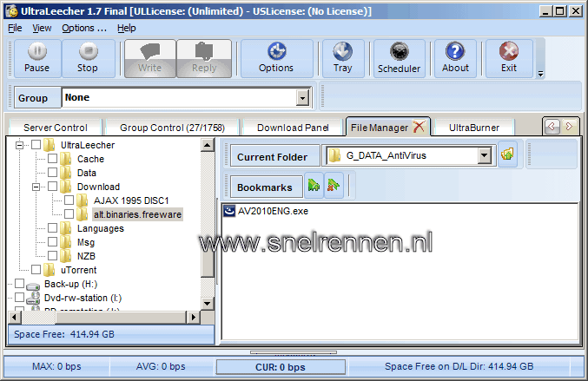Click Space Free: 414.94 GB text
588x381 pixels.
coord(64,334)
